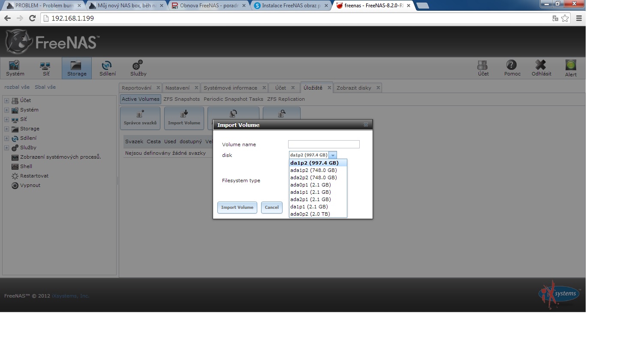The height and width of the screenshot is (343, 644).
Task: Close the Zobrazit disky tab
Action: pyautogui.click(x=378, y=88)
